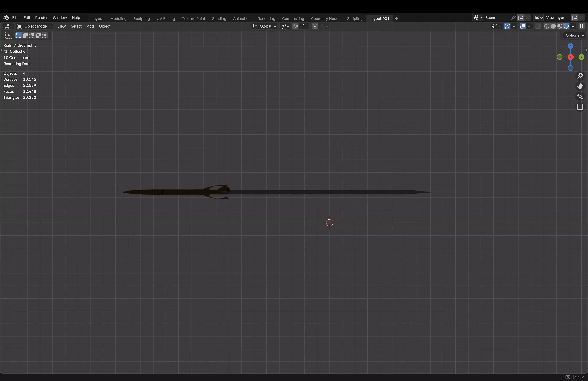Open the pivot point dropdown
This screenshot has width=588, height=381.
pos(285,26)
